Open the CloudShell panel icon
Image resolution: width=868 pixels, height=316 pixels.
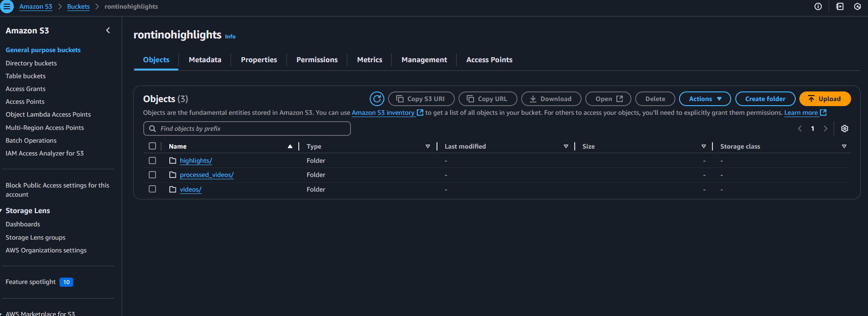[840, 6]
